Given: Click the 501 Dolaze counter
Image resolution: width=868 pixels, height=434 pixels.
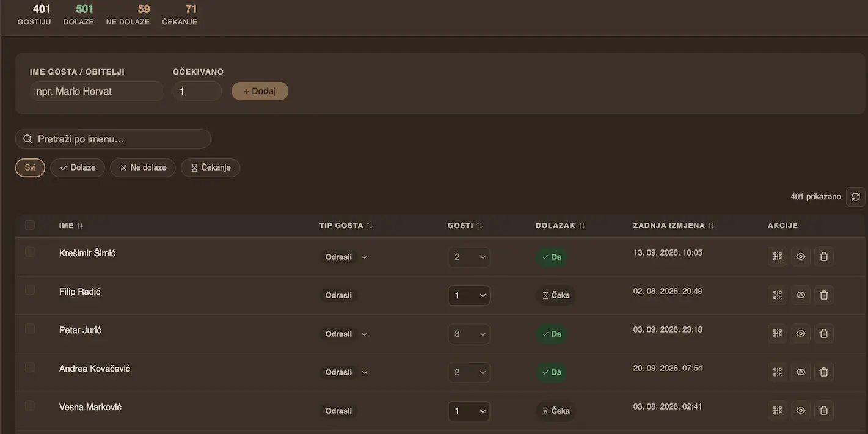Looking at the screenshot, I should click(78, 15).
